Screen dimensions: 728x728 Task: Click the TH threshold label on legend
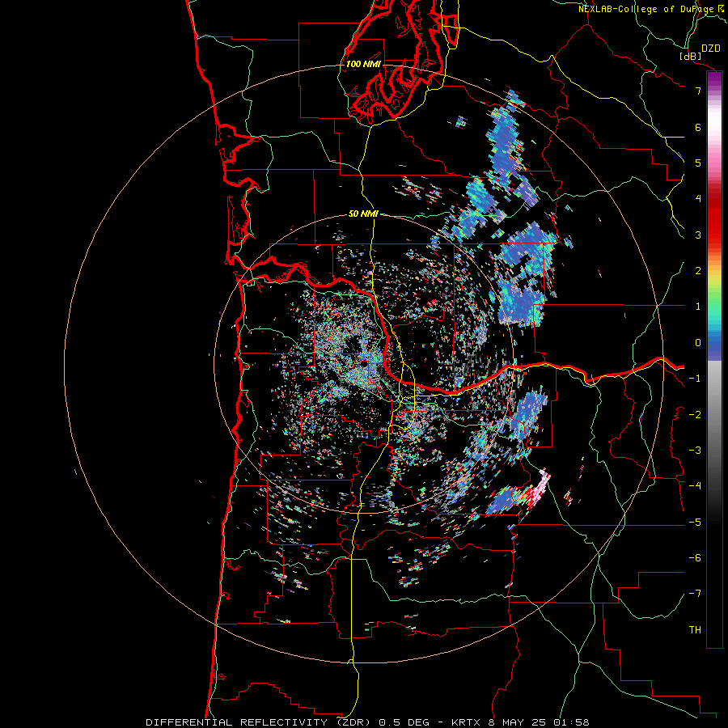695,630
